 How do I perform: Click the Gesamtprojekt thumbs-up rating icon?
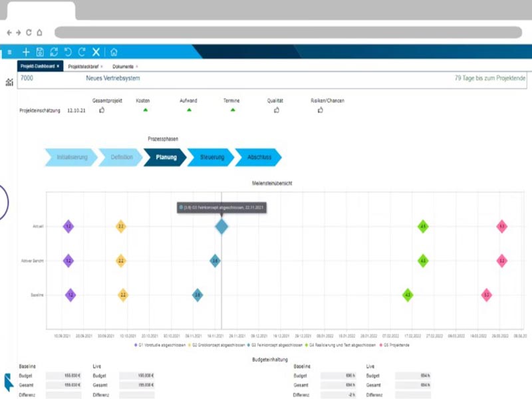click(102, 110)
